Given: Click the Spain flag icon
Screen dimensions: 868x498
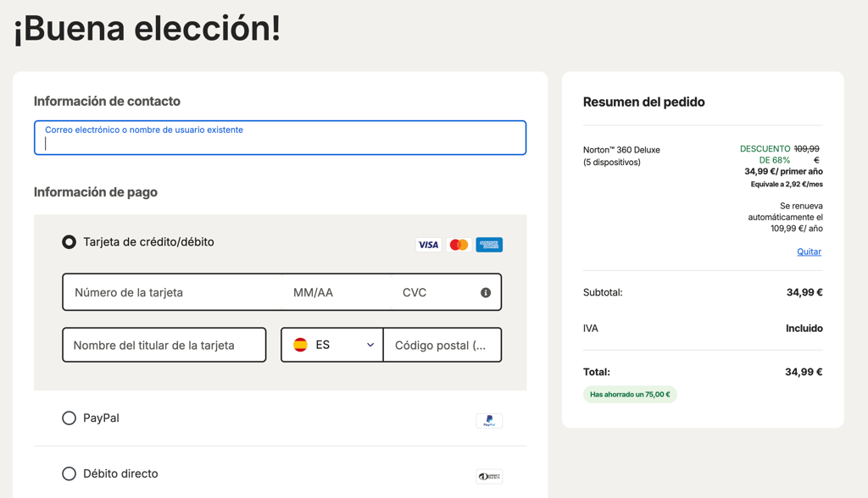Looking at the screenshot, I should 301,345.
